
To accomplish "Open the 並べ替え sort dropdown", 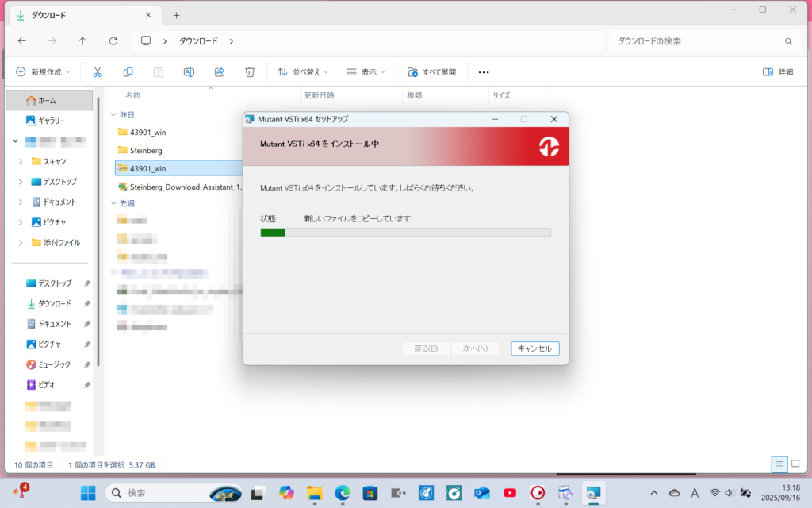I will pyautogui.click(x=303, y=72).
